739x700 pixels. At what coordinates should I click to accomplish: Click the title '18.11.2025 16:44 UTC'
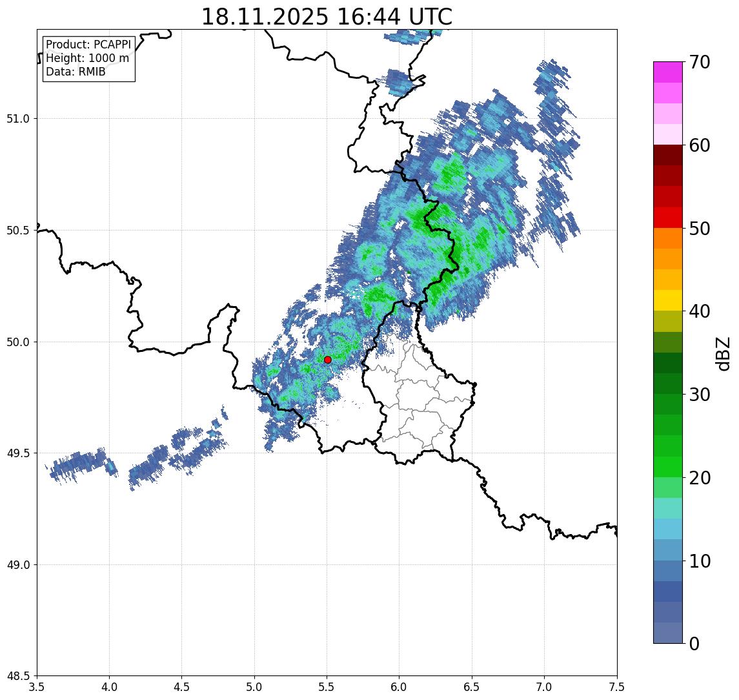coord(327,17)
